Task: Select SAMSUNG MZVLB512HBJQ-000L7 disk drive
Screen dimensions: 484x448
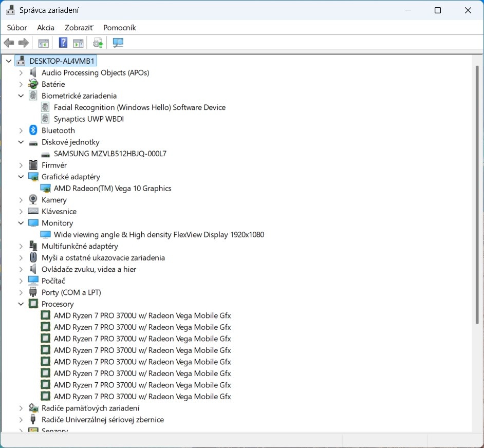Action: point(110,154)
